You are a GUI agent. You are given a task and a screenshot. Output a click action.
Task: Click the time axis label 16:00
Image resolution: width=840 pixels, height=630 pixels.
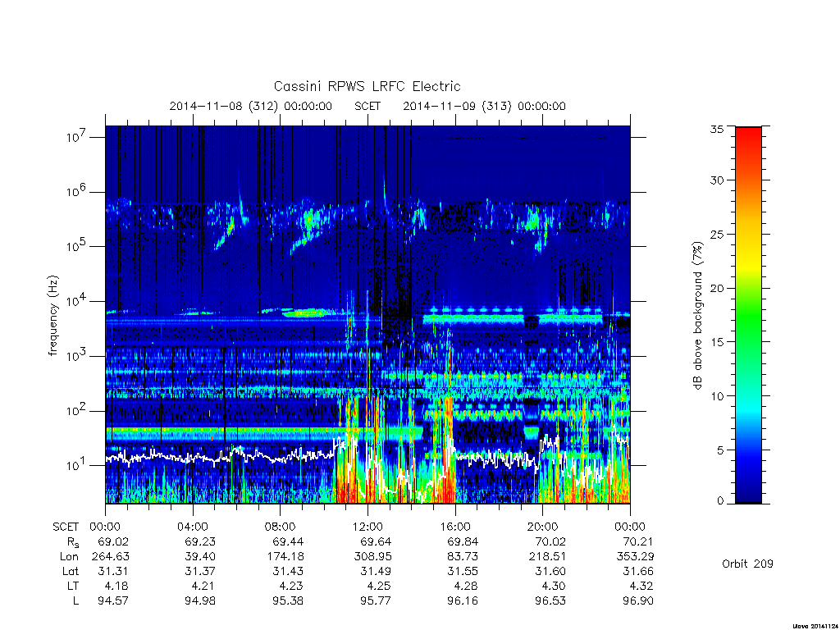[455, 527]
